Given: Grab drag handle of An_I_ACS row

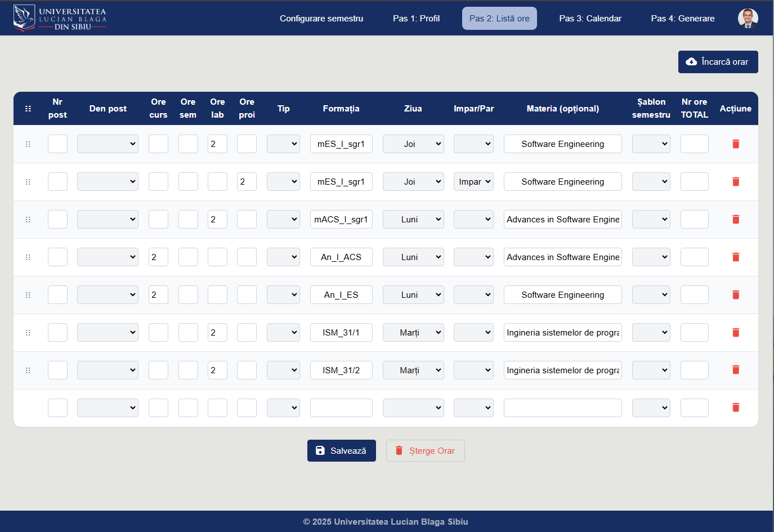Looking at the screenshot, I should pos(28,257).
